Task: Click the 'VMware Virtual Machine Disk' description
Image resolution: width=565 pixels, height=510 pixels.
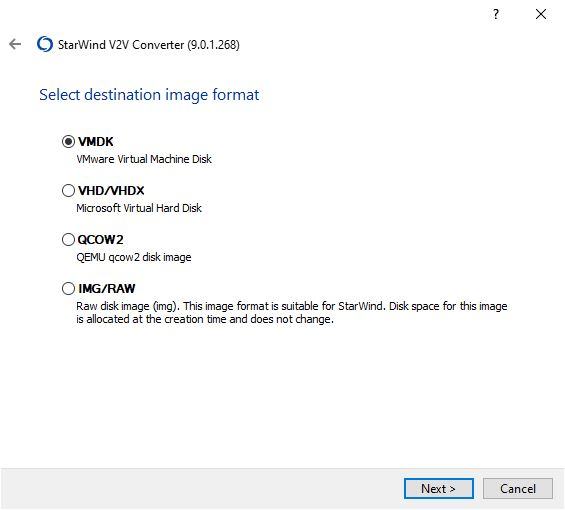Action: coord(144,159)
